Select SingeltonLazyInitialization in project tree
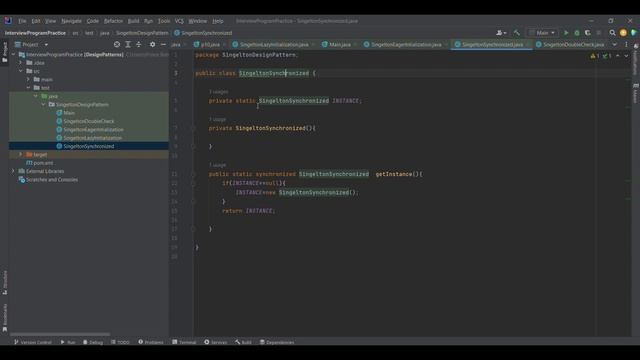 coord(92,138)
